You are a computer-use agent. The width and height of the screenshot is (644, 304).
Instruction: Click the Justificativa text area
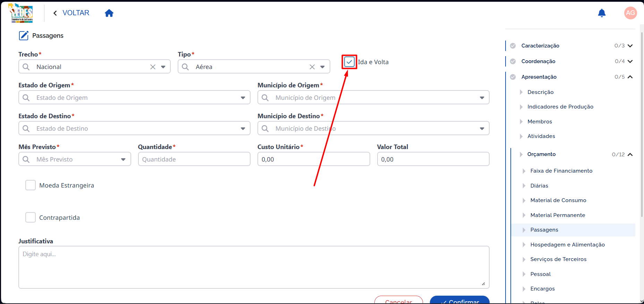coord(254,267)
